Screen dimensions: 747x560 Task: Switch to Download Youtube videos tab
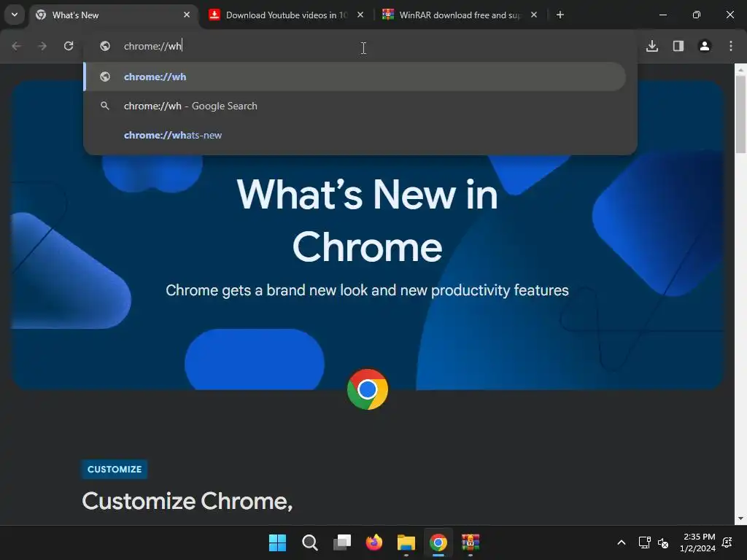point(286,15)
